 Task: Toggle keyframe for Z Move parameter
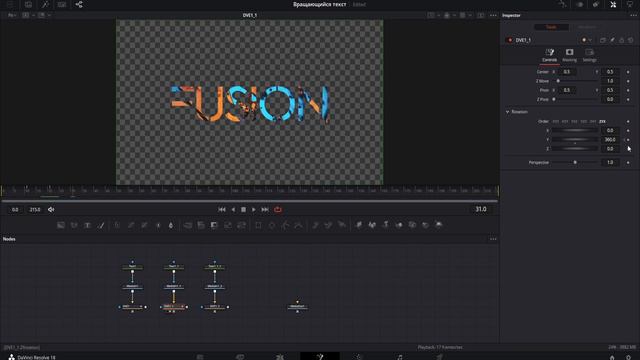(x=628, y=81)
